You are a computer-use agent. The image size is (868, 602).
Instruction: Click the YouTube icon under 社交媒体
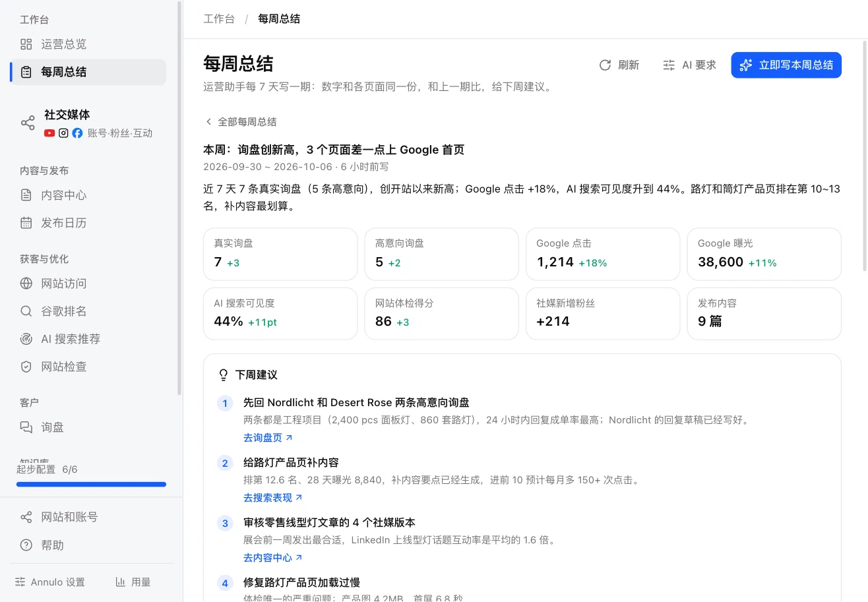[x=49, y=133]
